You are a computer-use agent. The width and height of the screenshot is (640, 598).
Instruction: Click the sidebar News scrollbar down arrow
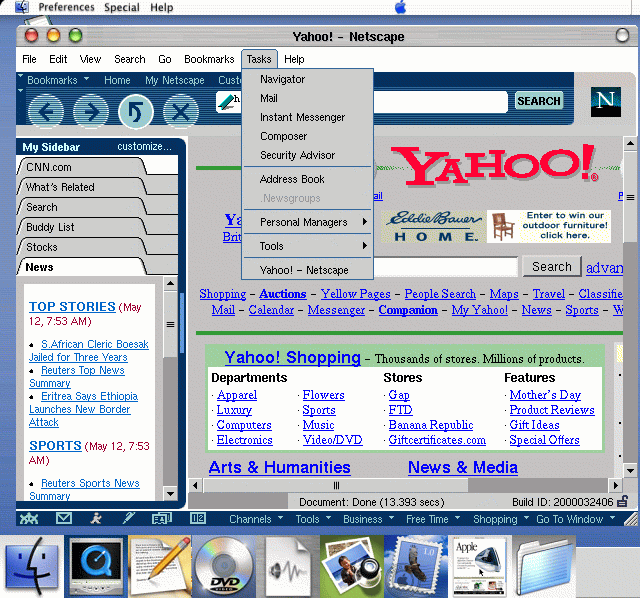coord(171,493)
